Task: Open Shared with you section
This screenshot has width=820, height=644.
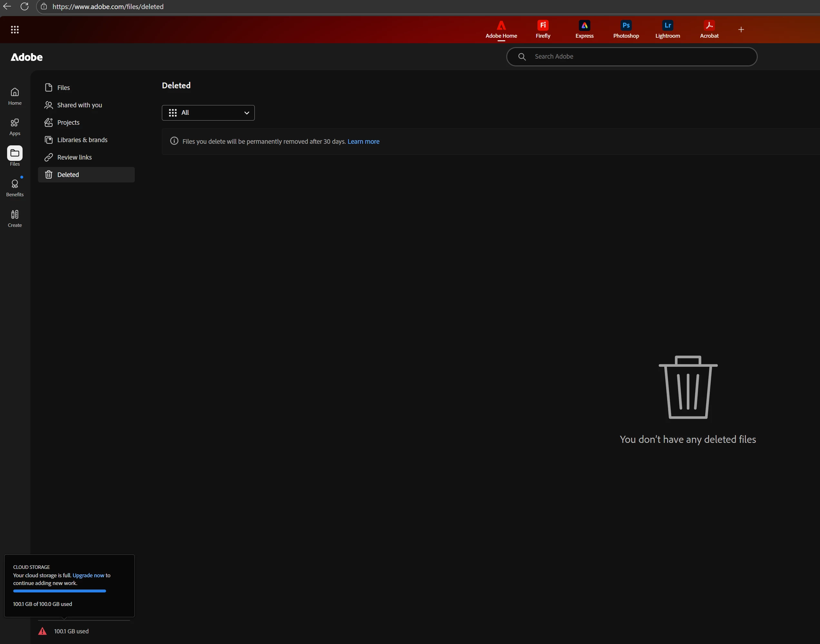Action: (x=79, y=105)
